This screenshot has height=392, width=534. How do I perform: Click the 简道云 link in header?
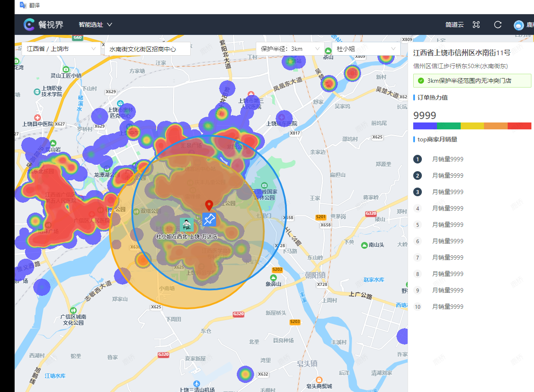(x=455, y=25)
